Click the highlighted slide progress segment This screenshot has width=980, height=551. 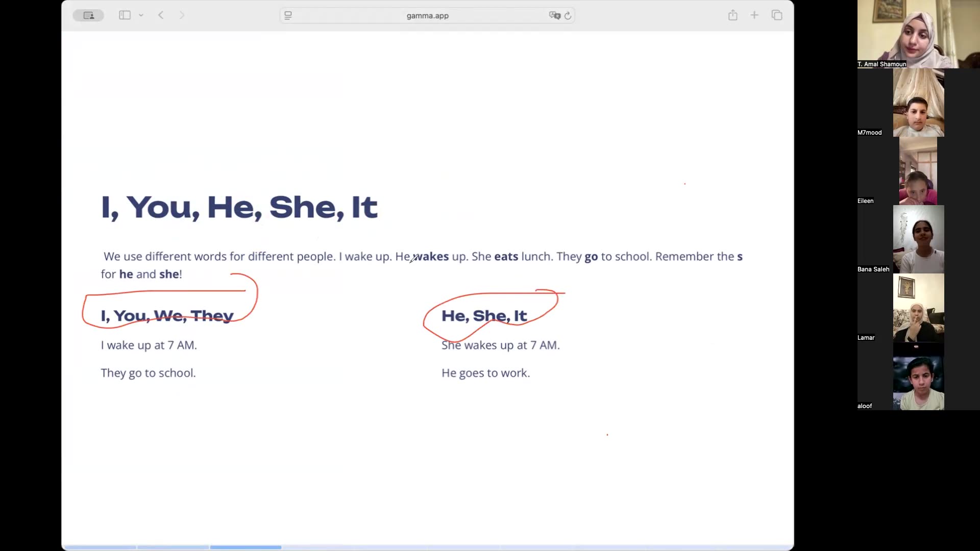(246, 547)
